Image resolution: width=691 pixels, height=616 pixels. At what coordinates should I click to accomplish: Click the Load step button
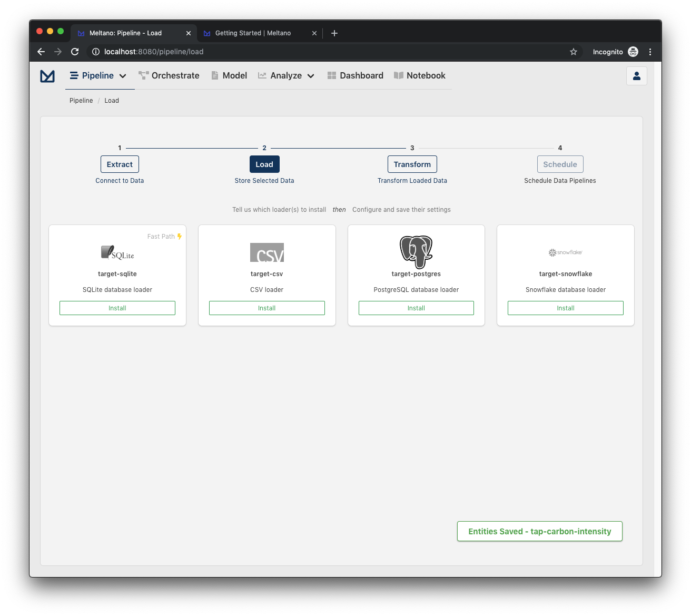click(264, 164)
